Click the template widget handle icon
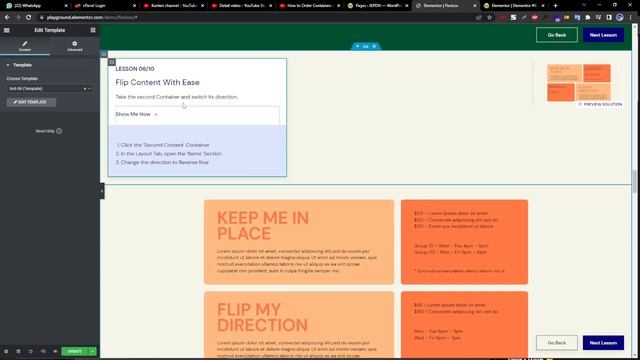Viewport: 640px width, 360px height. pyautogui.click(x=112, y=62)
